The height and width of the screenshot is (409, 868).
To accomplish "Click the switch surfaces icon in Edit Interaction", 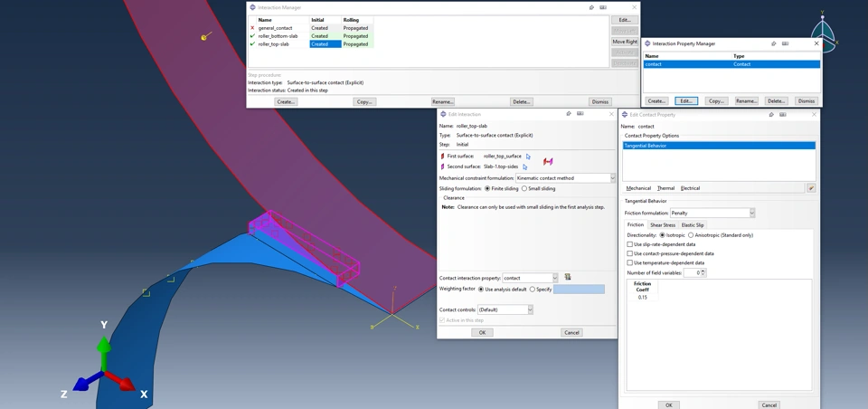I will click(x=548, y=161).
